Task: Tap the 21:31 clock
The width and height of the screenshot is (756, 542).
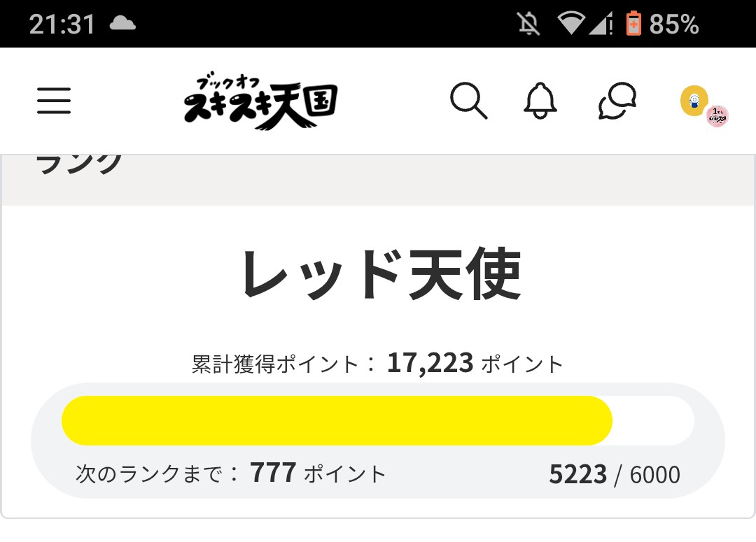Action: (x=62, y=24)
